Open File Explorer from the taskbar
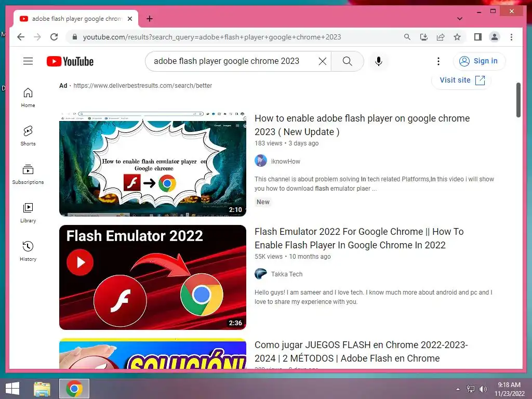Viewport: 532px width, 399px height. click(42, 389)
